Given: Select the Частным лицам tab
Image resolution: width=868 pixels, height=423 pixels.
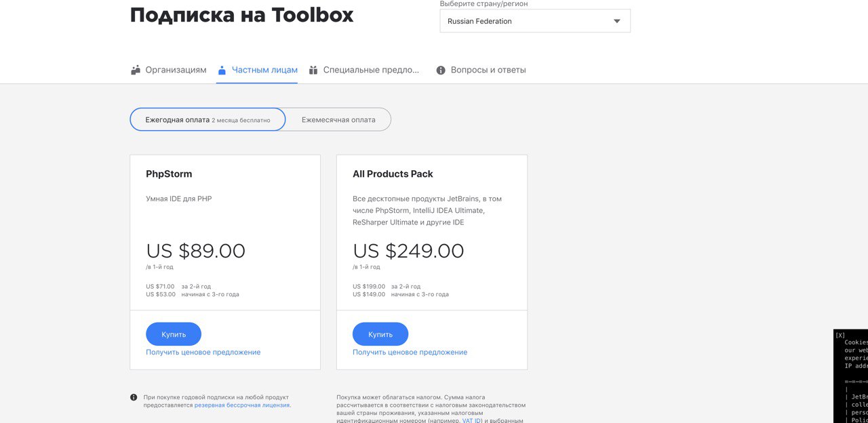Looking at the screenshot, I should click(264, 70).
